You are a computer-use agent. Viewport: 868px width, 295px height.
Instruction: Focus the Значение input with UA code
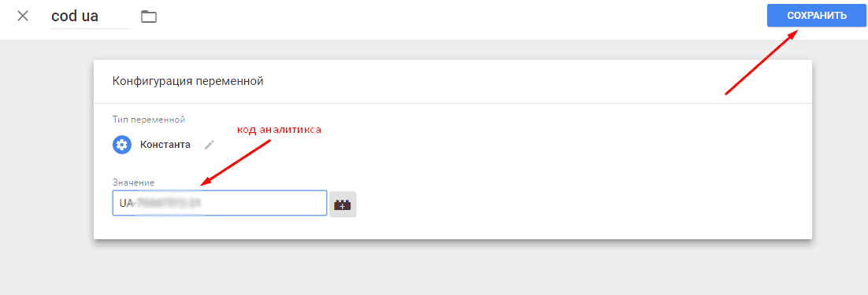click(220, 203)
